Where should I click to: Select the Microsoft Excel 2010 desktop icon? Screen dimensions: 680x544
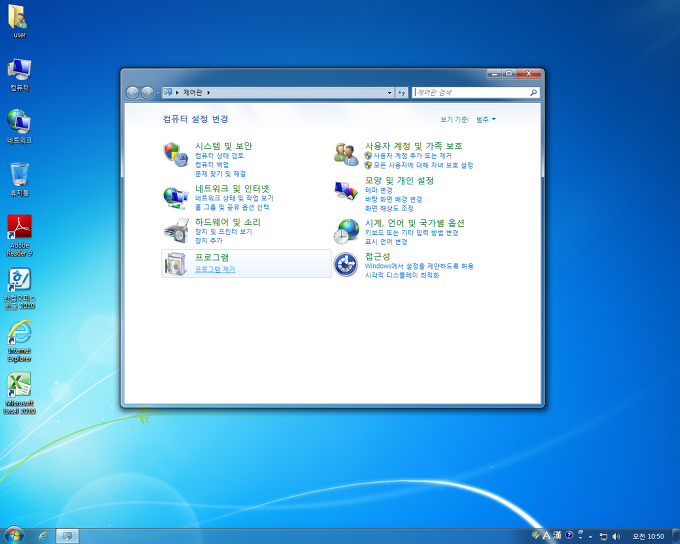click(19, 393)
